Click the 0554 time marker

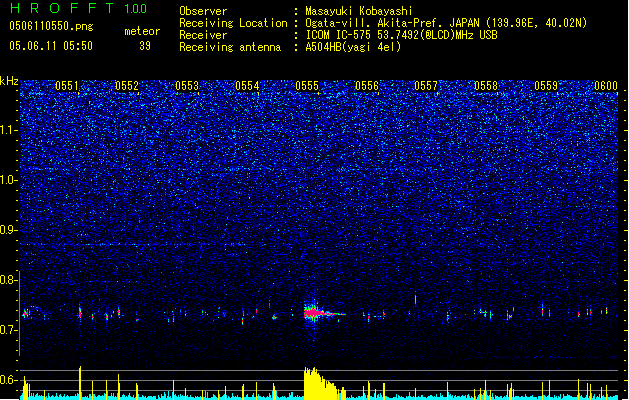click(247, 86)
